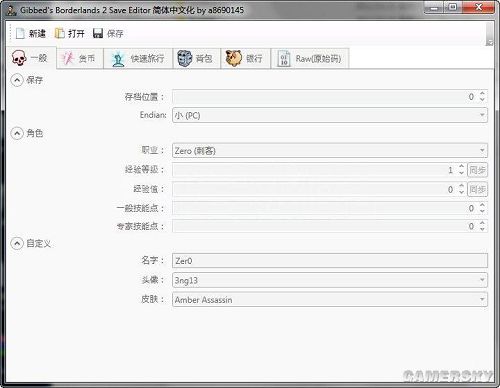Image resolution: width=500 pixels, height=388 pixels.
Task: Collapse the 保存 section expander
Action: click(x=17, y=80)
